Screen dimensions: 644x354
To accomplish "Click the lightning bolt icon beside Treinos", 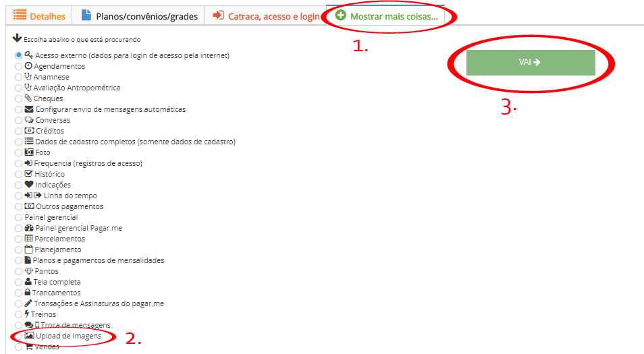I will pyautogui.click(x=27, y=314).
